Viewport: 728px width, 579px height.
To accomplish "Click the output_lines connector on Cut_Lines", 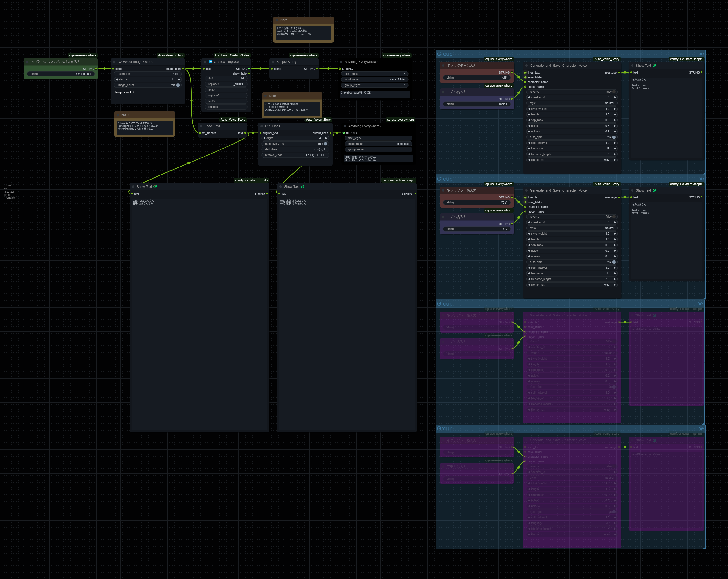I will coord(330,133).
